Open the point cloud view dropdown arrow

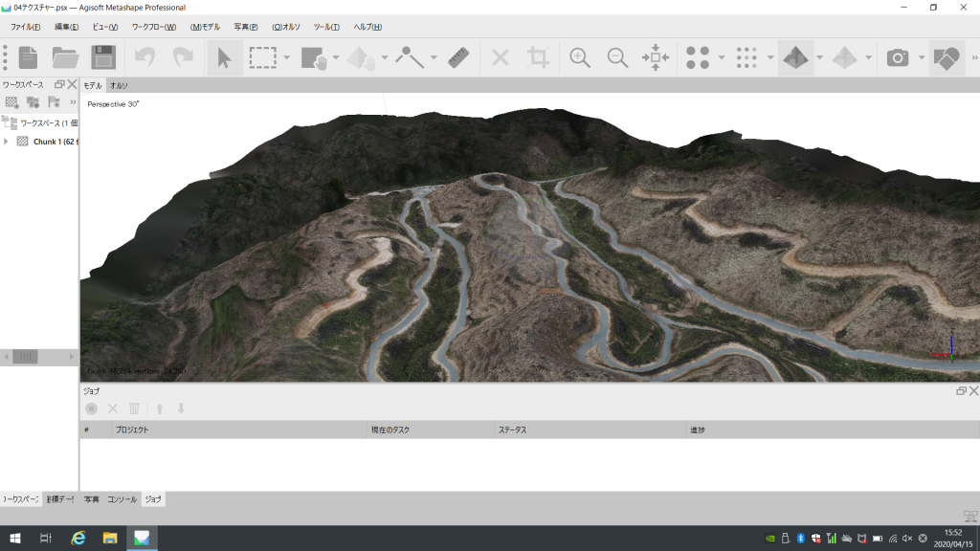721,58
